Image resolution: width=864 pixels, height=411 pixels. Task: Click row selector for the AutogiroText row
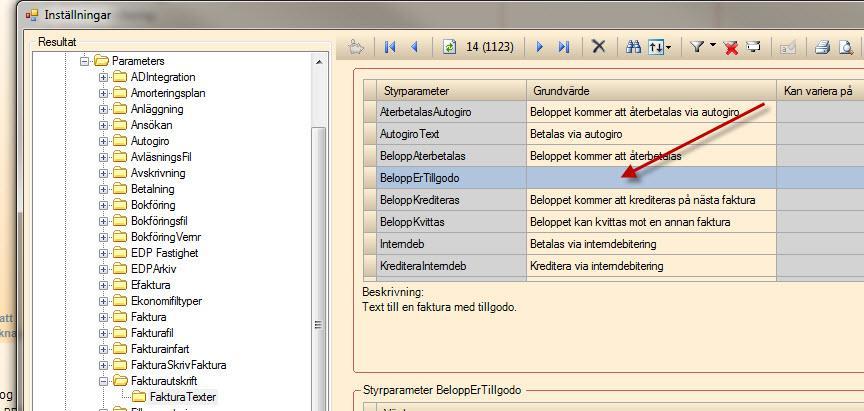[370, 134]
